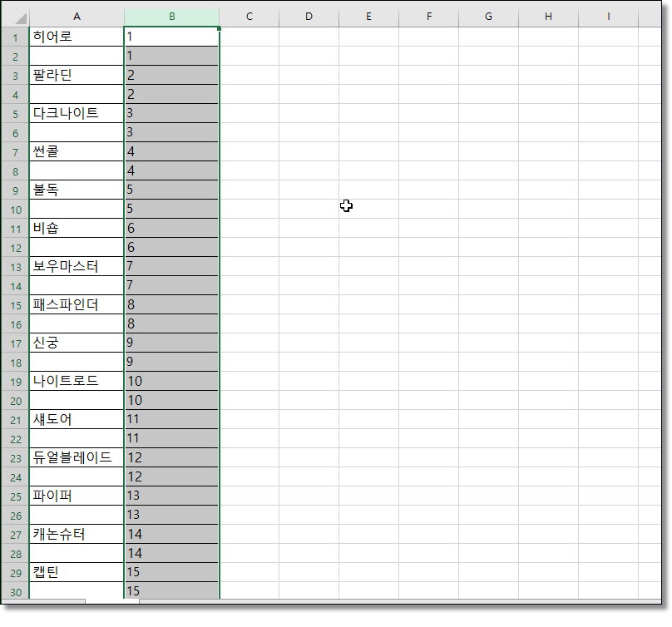Select row 14 header

(x=16, y=285)
